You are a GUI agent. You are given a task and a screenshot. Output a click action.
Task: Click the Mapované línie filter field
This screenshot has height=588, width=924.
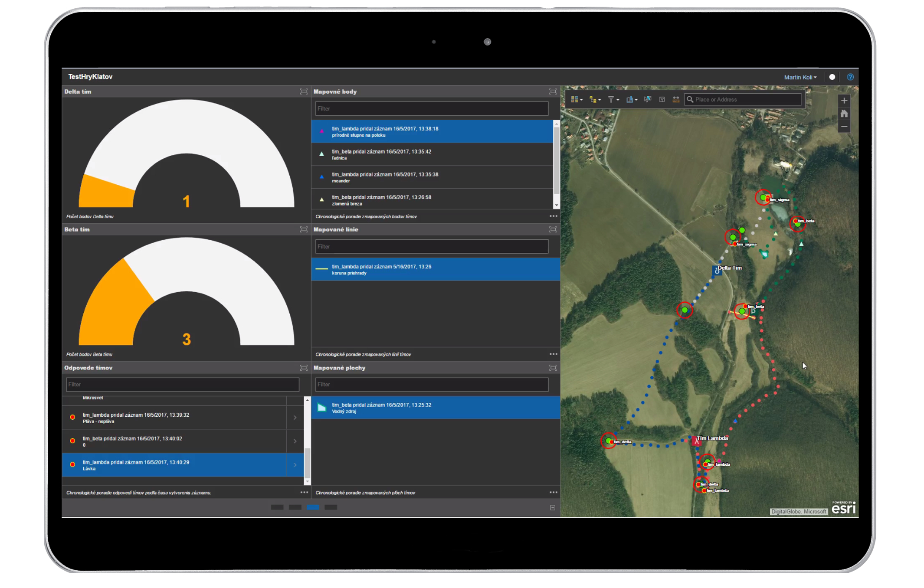[432, 246]
